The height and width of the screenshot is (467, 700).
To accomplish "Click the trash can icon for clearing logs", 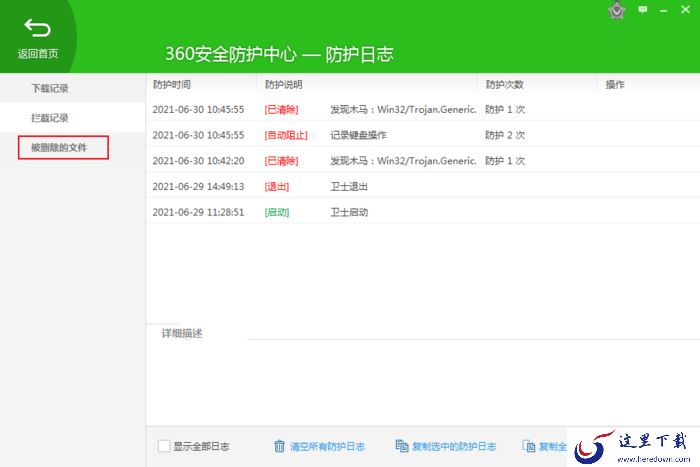I will pos(279,446).
